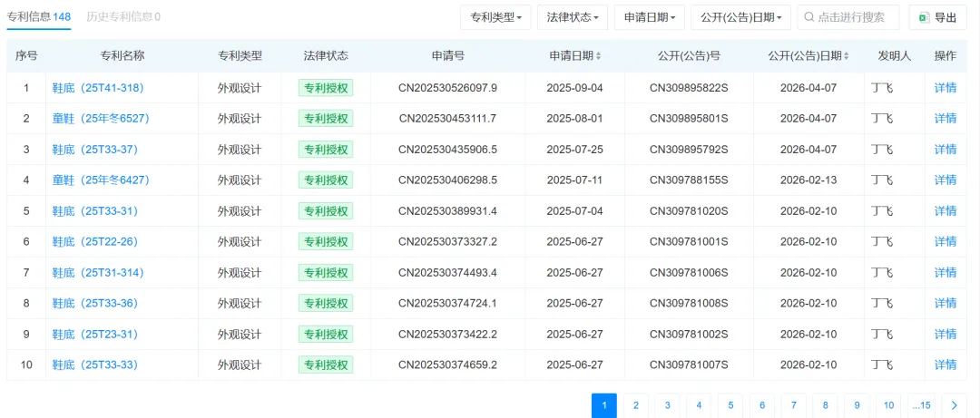
Task: Select current page 1 button
Action: (604, 405)
